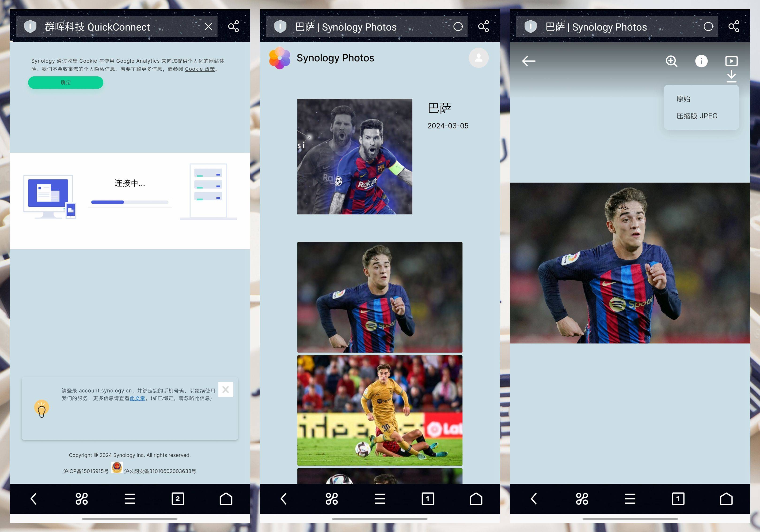760x532 pixels.
Task: Go back in the middle Photos browser
Action: click(284, 499)
